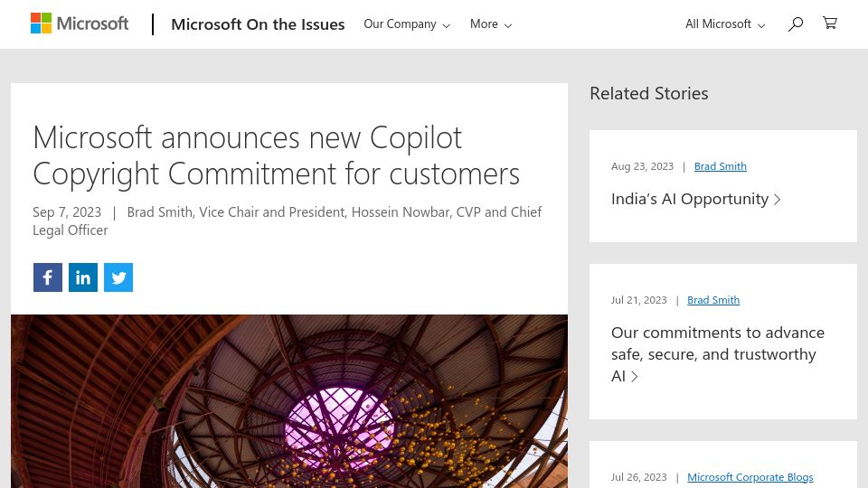Open the shopping cart icon
The height and width of the screenshot is (488, 868).
pos(829,23)
